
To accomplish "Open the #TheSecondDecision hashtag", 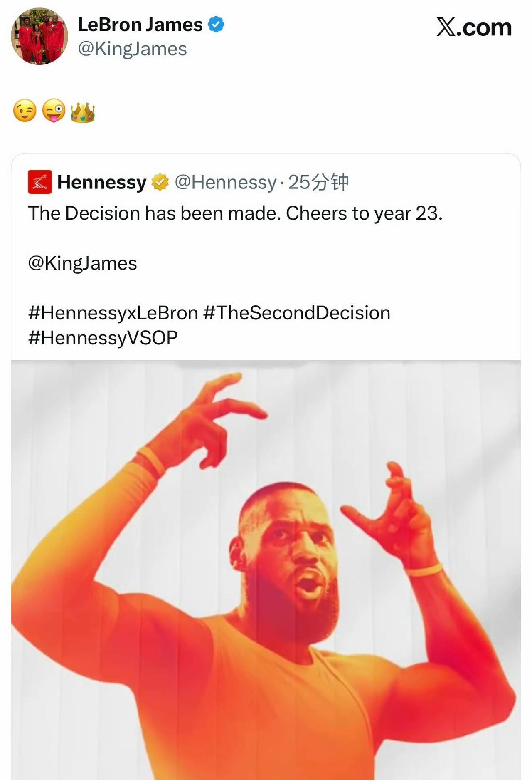I will click(297, 313).
